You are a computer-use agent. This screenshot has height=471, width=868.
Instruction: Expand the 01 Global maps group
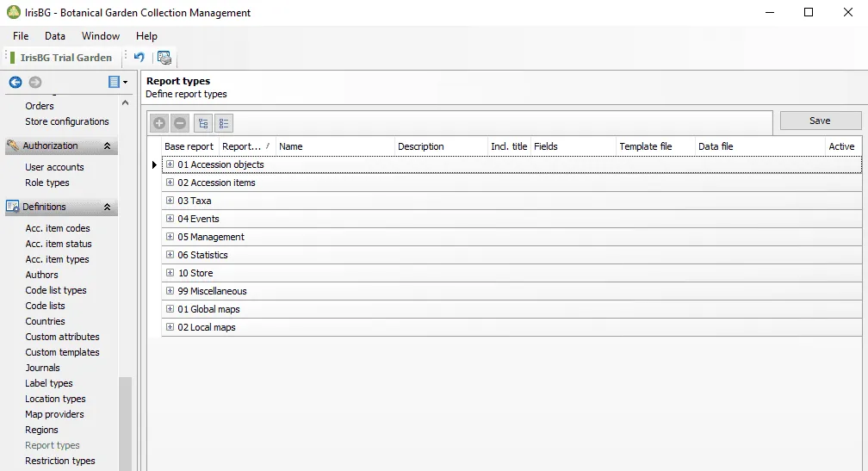point(170,309)
